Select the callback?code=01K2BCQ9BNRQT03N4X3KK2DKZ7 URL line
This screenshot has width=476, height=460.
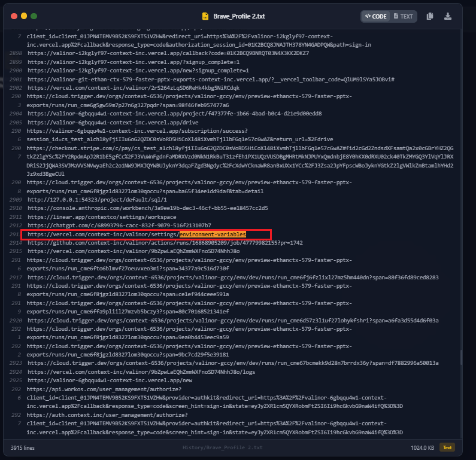pyautogui.click(x=168, y=53)
